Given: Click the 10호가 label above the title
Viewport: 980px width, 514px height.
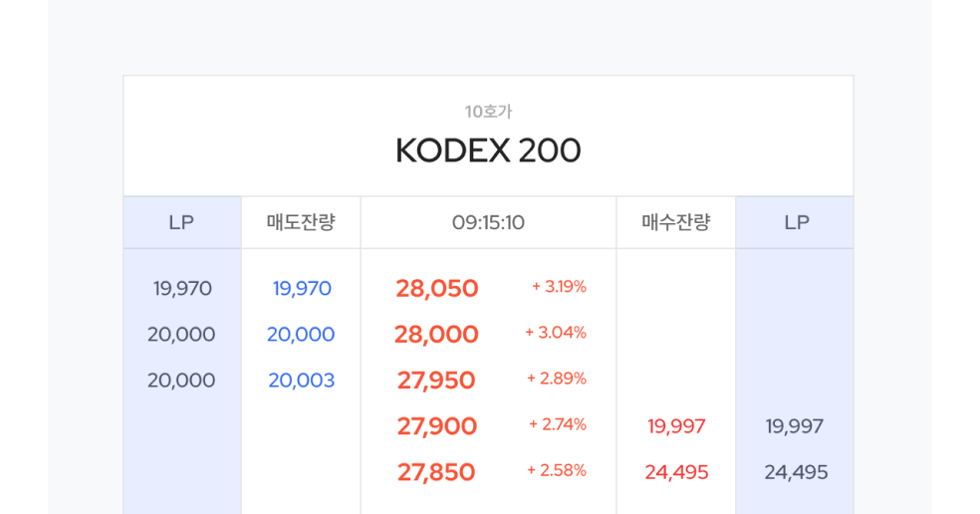Looking at the screenshot, I should tap(488, 112).
